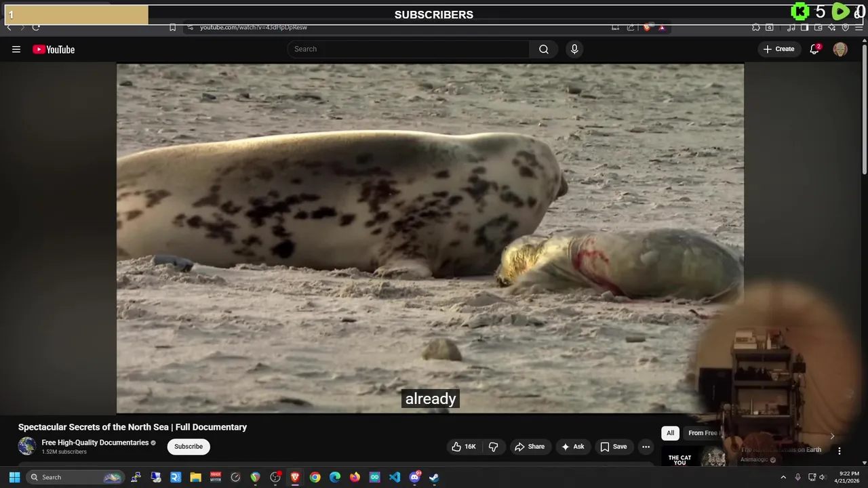The image size is (868, 488).
Task: Open OBS Studio from the taskbar
Action: pyautogui.click(x=275, y=477)
